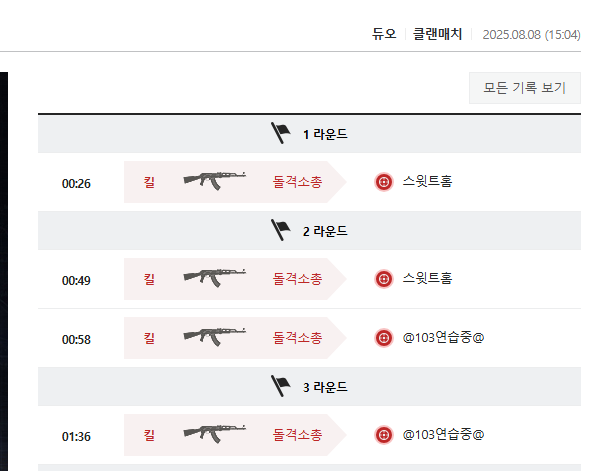Screen dimensions: 605x471
Task: Click the red target icon at 00:49
Action: tap(383, 279)
